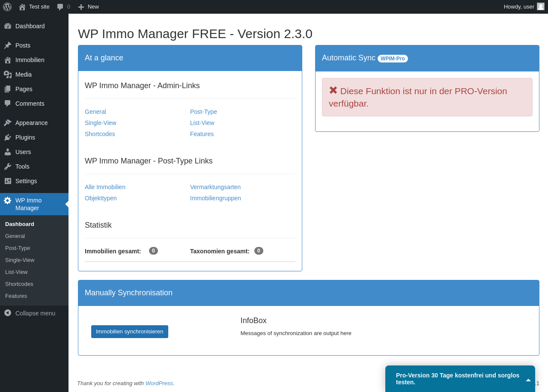Click the WPIM-Pro badge
Image resolution: width=548 pixels, height=392 pixels.
393,59
